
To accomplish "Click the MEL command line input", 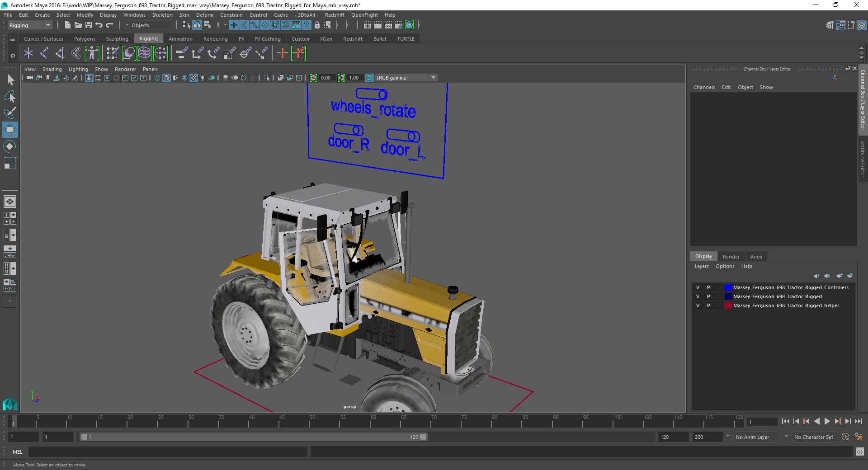I will pyautogui.click(x=168, y=451).
